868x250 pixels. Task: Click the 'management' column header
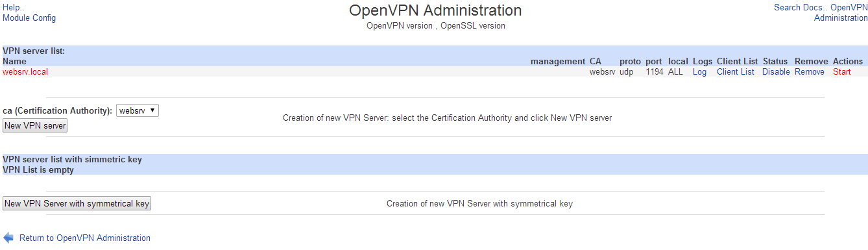(558, 61)
